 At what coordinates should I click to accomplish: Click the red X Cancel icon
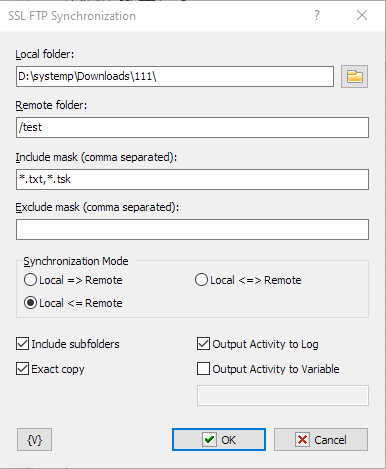pyautogui.click(x=302, y=440)
